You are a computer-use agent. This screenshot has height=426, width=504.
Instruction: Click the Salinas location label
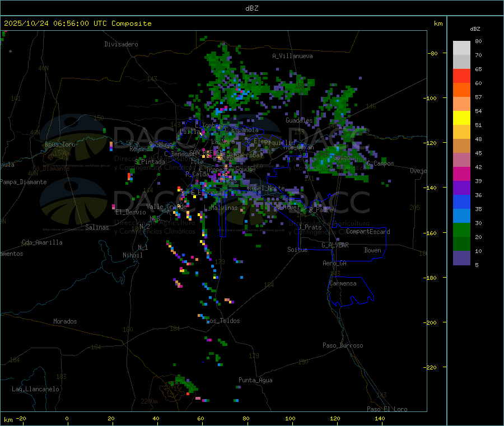pos(97,227)
